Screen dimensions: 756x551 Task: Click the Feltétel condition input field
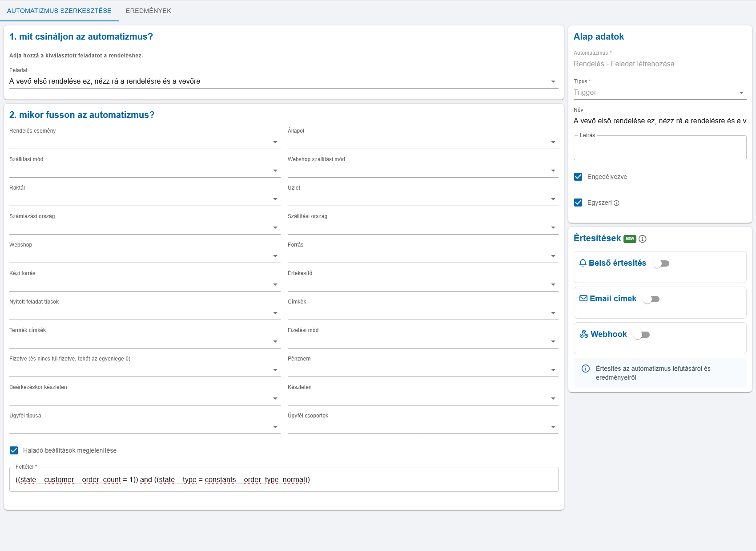(284, 479)
